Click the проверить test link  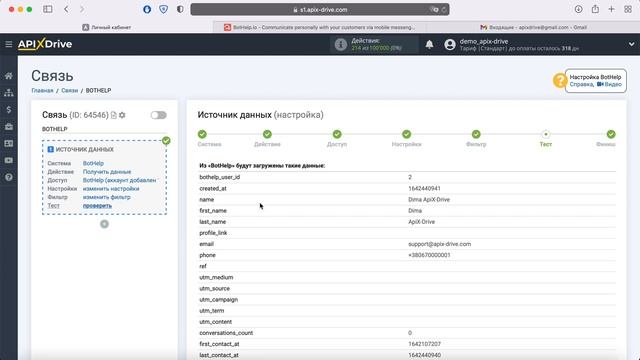[97, 206]
